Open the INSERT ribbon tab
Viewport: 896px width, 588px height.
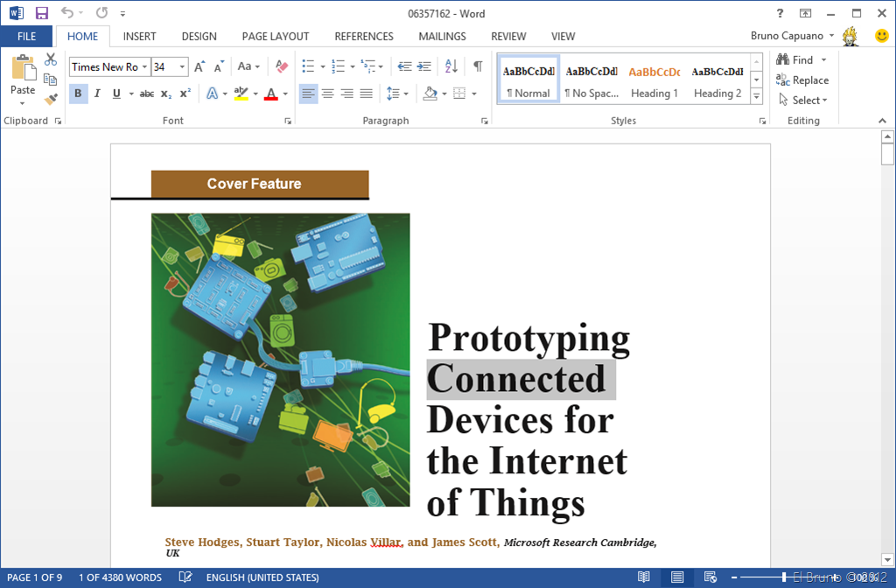(x=139, y=36)
